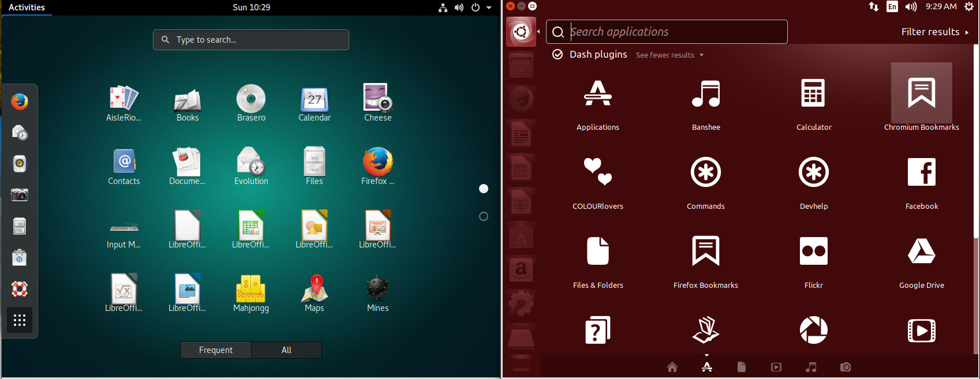
Task: Select the Commands dash plugin
Action: (706, 172)
